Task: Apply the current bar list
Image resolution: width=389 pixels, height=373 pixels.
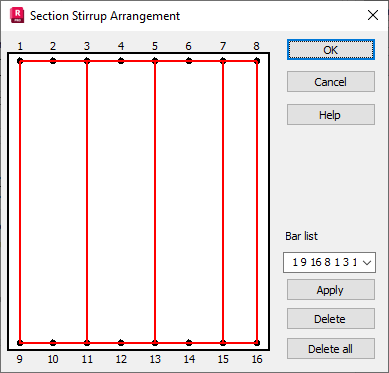Action: tap(331, 290)
